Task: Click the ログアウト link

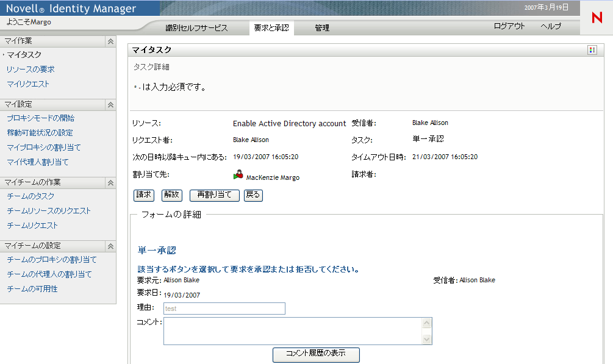Action: [x=509, y=26]
